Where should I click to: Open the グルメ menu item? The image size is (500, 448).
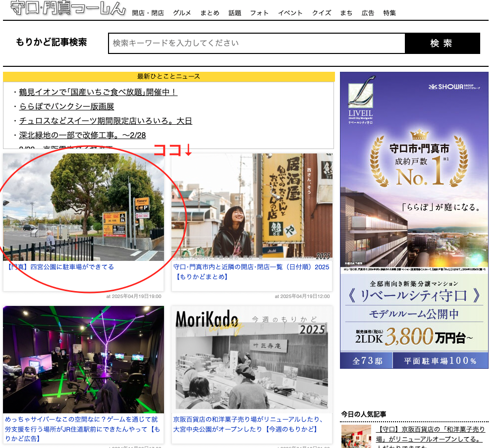point(182,13)
